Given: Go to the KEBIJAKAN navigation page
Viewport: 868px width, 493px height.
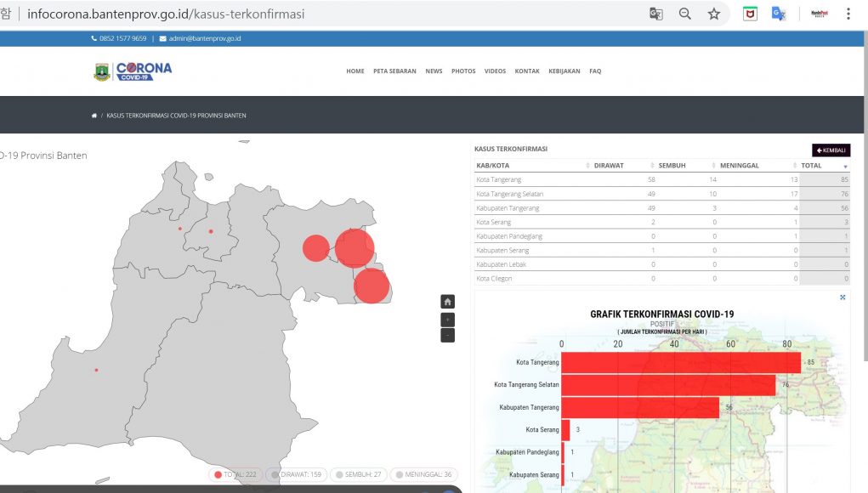Looking at the screenshot, I should point(564,71).
